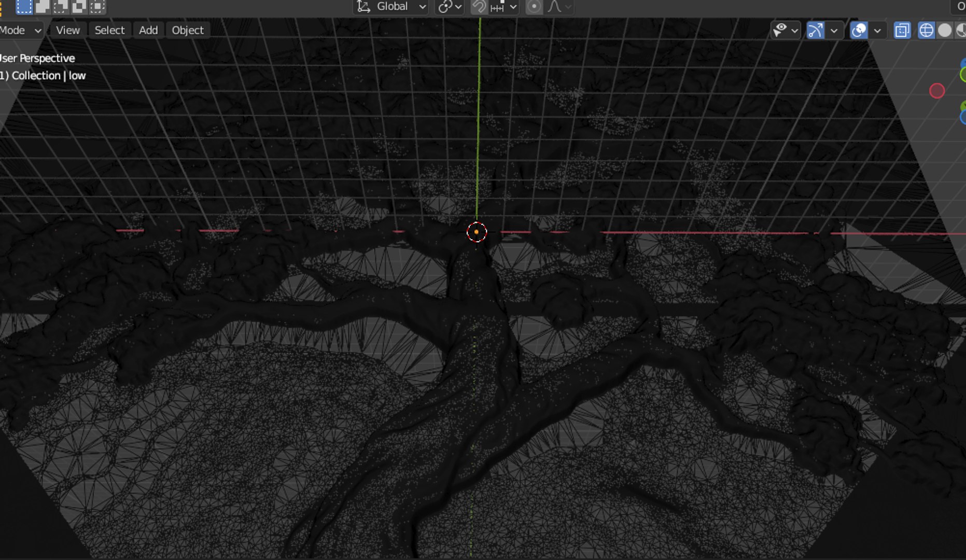Toggle the Show Gizmo button
Image resolution: width=966 pixels, height=560 pixels.
[815, 31]
